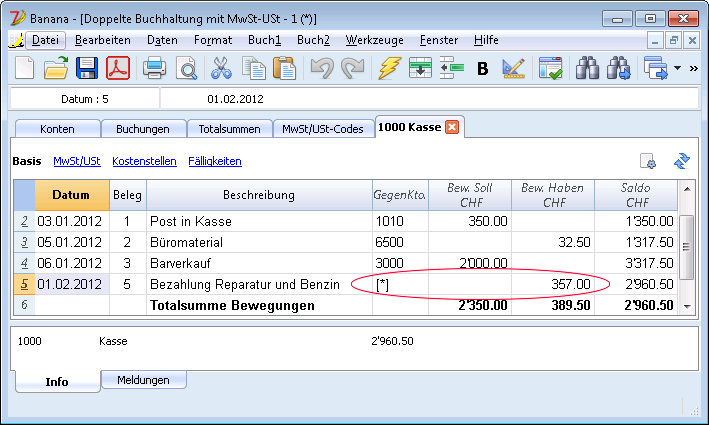The image size is (709, 425).
Task: Click the ruler and pencil format icon
Action: tap(514, 68)
